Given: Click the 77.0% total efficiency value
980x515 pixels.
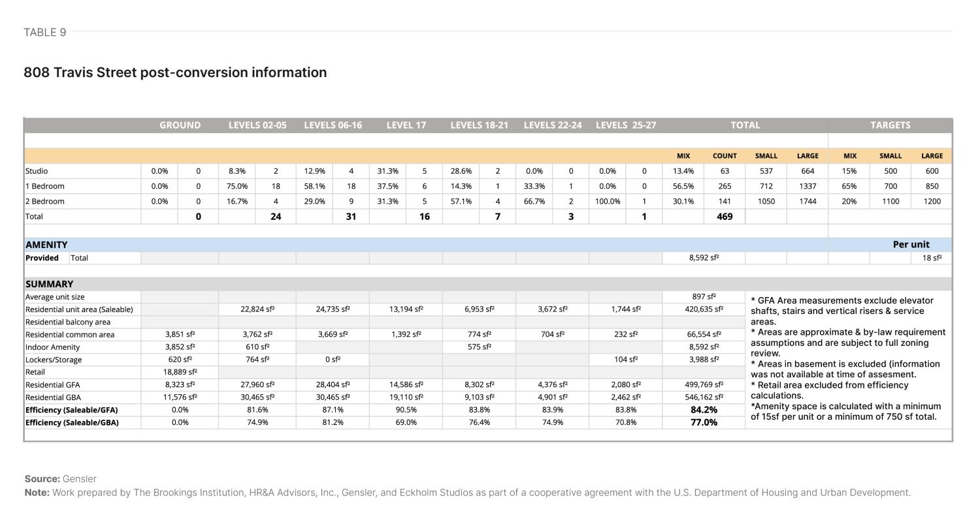Looking at the screenshot, I should (704, 422).
